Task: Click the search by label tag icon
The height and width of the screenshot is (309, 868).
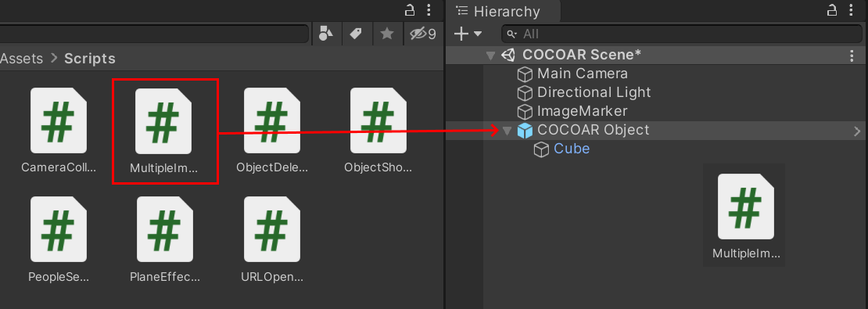Action: click(355, 34)
